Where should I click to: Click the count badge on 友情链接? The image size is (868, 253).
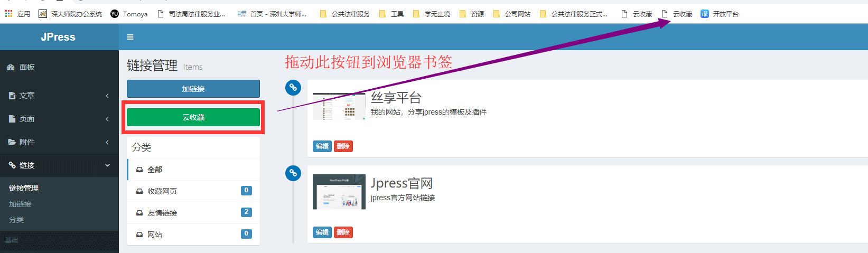(246, 212)
